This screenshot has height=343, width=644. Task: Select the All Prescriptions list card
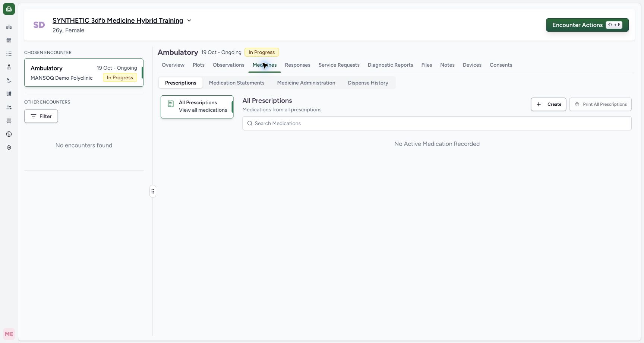click(197, 107)
